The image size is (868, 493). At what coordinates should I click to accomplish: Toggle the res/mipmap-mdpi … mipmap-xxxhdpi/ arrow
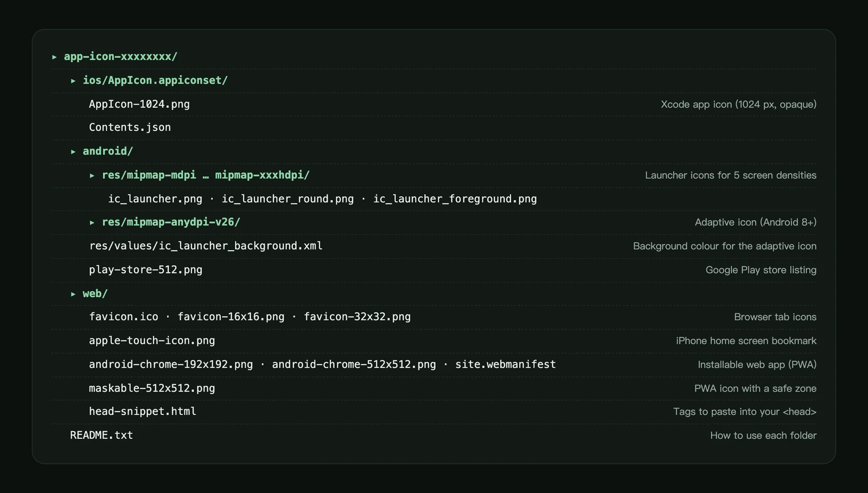coord(92,176)
